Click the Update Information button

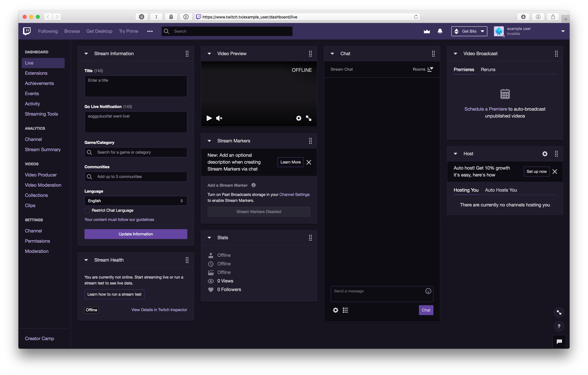pyautogui.click(x=135, y=234)
